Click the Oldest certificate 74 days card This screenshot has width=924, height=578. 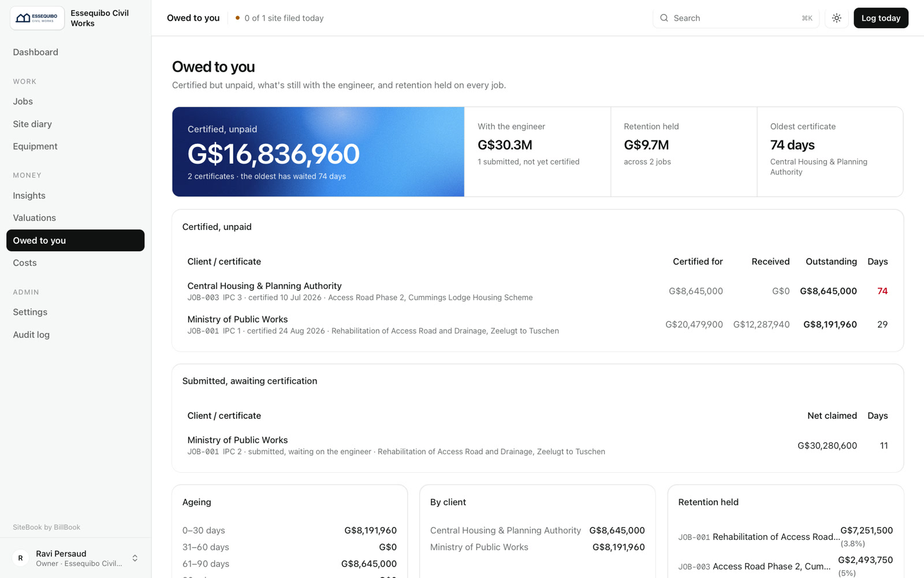(830, 151)
